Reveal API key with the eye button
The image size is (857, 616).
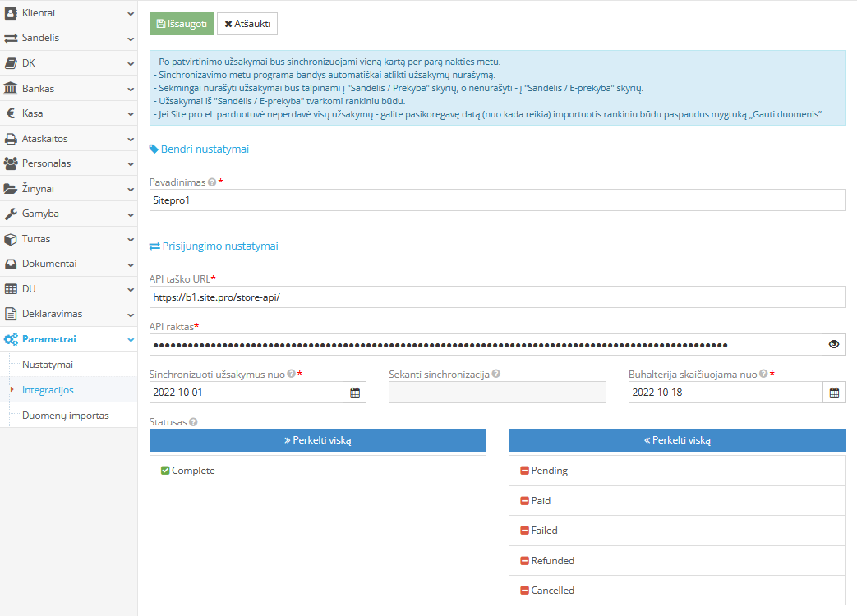pos(834,345)
